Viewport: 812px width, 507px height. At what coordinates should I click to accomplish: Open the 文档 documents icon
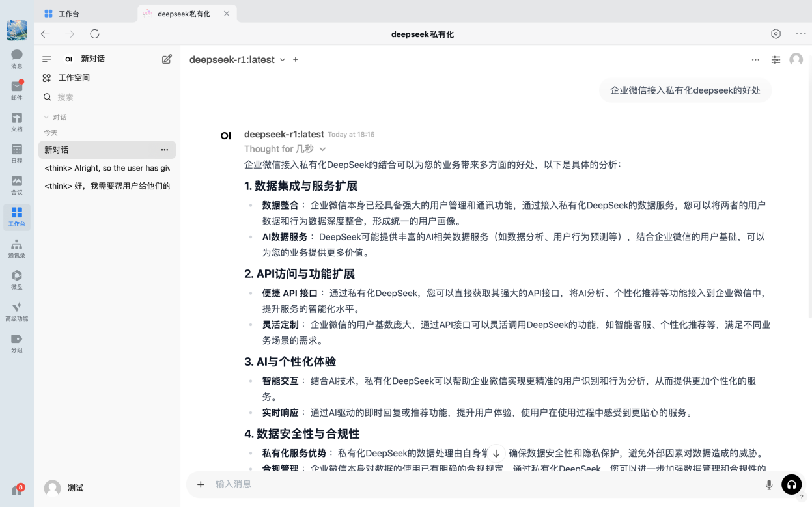[x=16, y=120]
